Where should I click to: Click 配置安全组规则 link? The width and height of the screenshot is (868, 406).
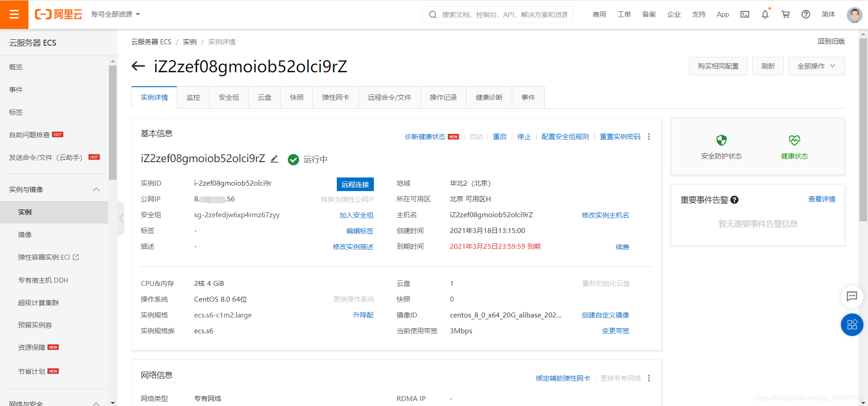click(565, 137)
